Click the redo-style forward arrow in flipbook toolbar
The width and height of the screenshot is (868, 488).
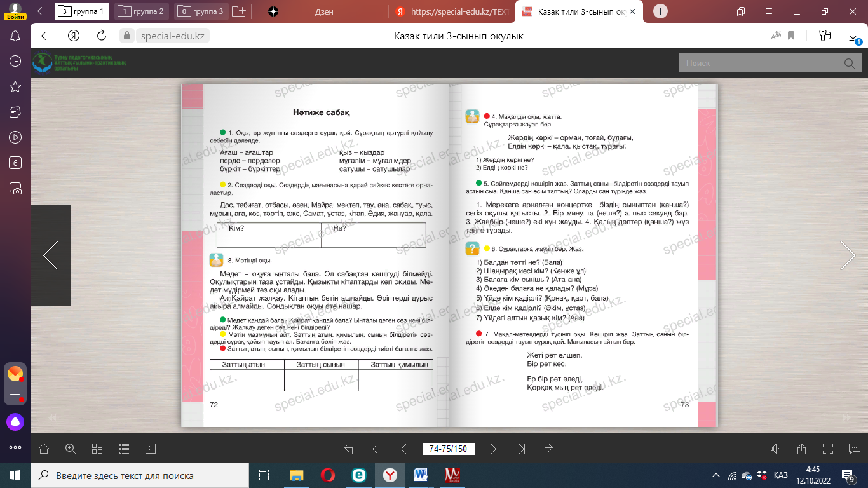coord(548,449)
